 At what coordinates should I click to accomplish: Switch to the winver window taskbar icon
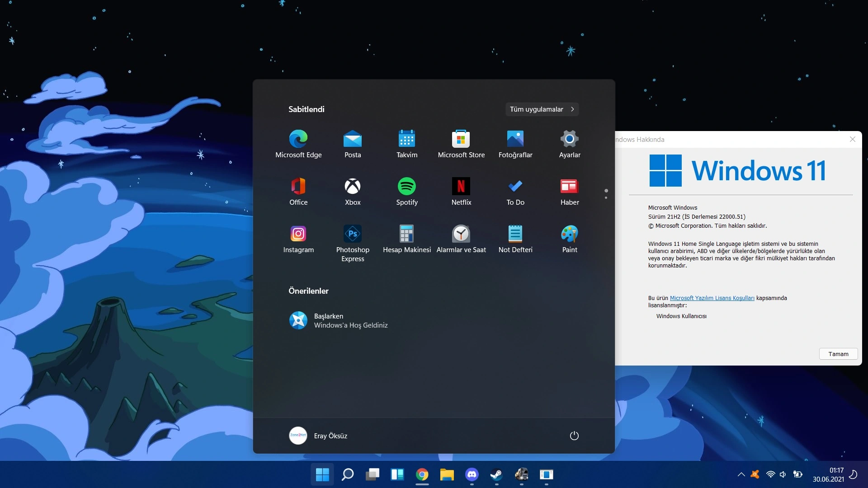coord(546,474)
